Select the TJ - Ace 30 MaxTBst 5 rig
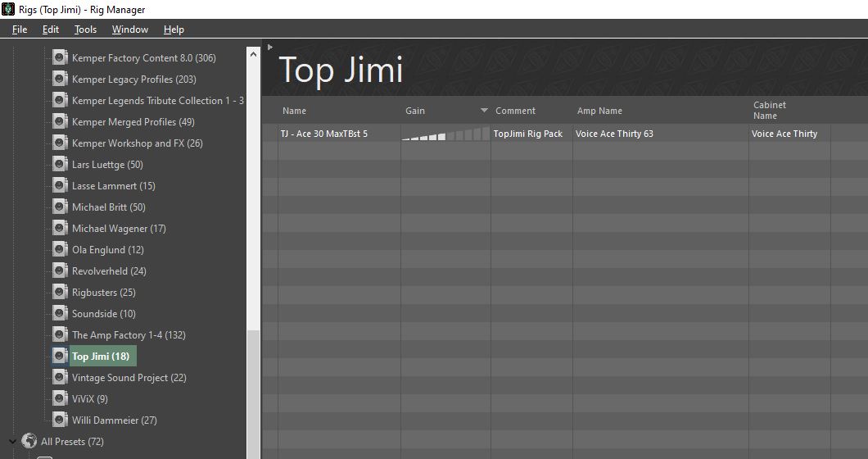Viewport: 868px width, 459px height. pyautogui.click(x=323, y=134)
